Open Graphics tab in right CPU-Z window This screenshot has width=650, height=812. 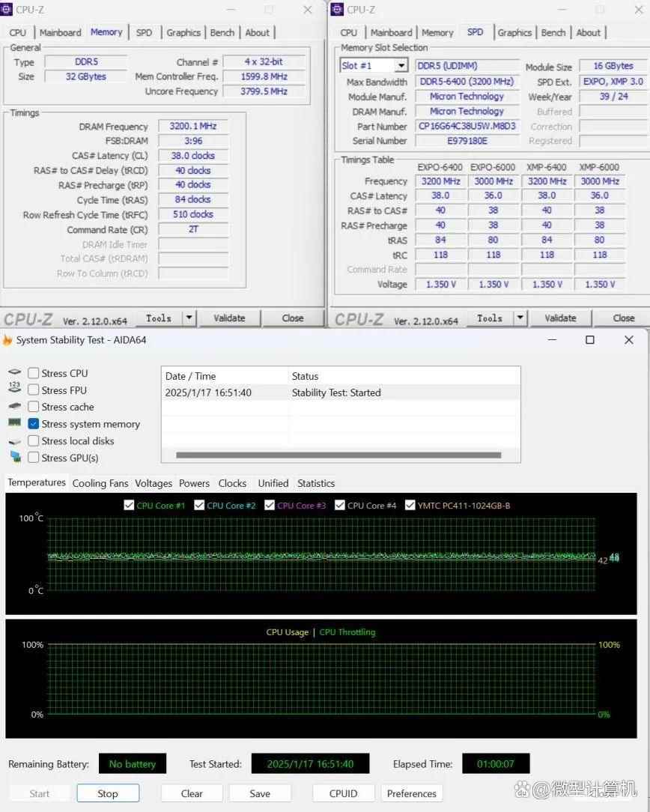coord(514,32)
